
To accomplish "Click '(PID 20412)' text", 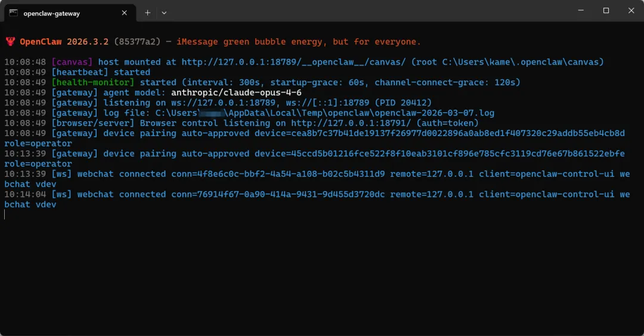I will (x=403, y=103).
